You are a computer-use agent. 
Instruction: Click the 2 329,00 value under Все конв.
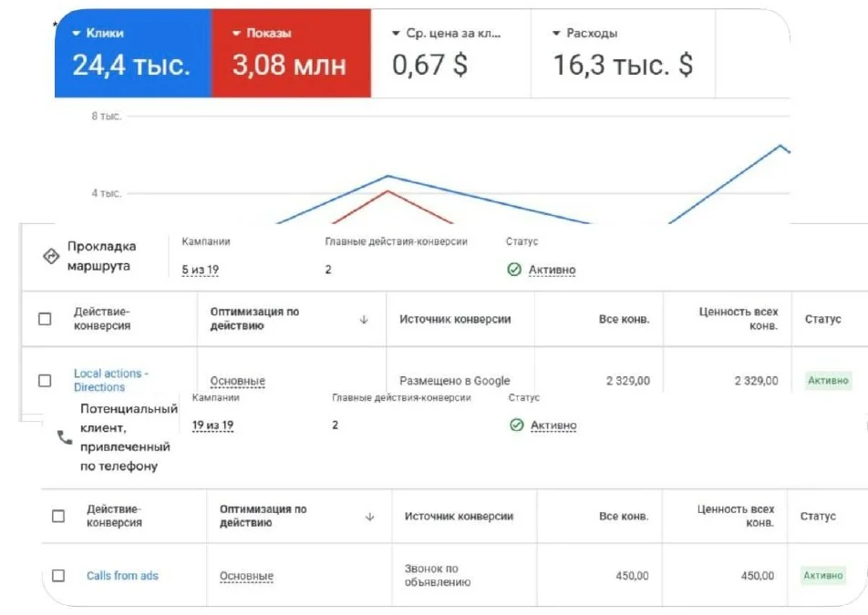(x=627, y=381)
